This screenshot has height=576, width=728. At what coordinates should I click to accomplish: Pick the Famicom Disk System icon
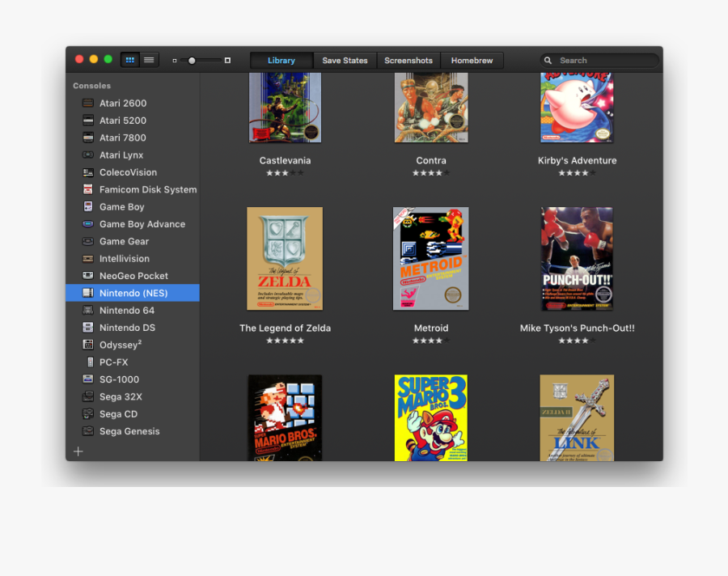tap(88, 189)
